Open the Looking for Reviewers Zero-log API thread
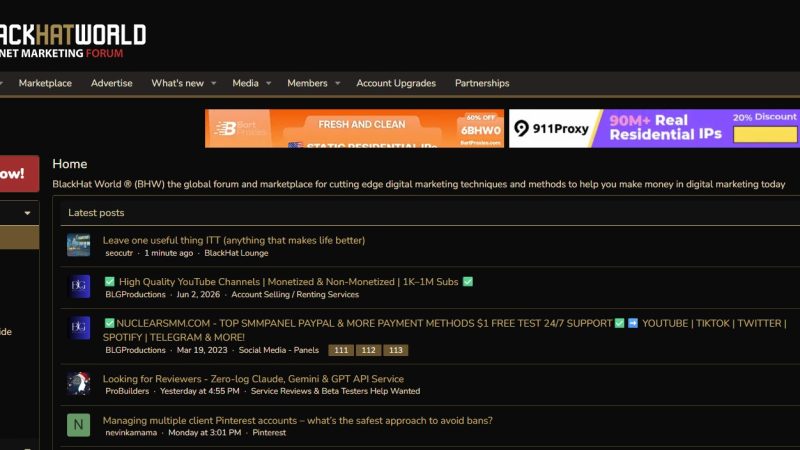The width and height of the screenshot is (800, 450). click(253, 379)
